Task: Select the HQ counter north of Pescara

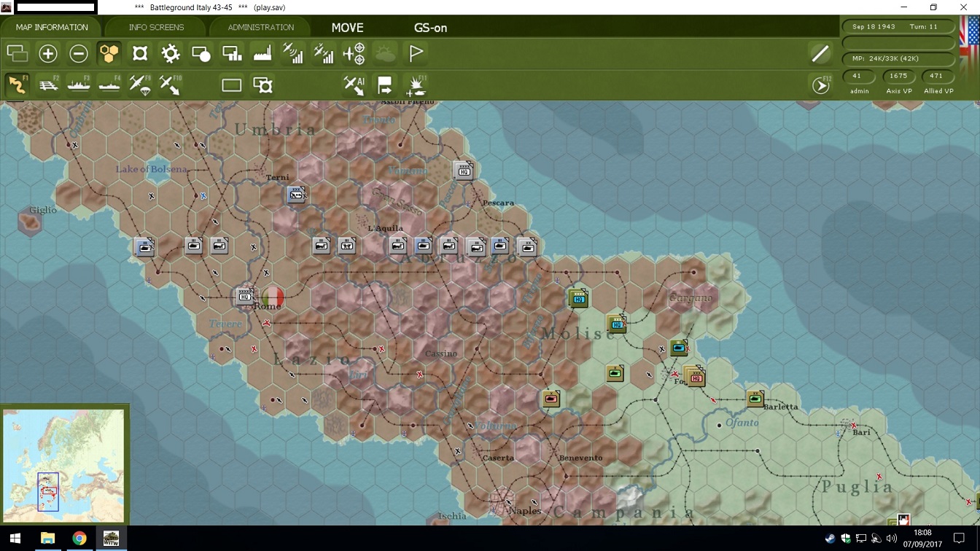Action: (x=464, y=171)
